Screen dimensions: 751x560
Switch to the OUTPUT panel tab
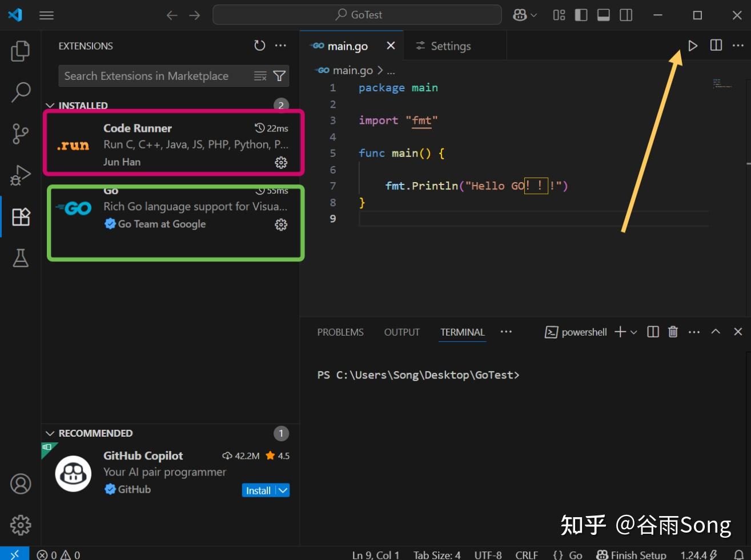point(401,332)
